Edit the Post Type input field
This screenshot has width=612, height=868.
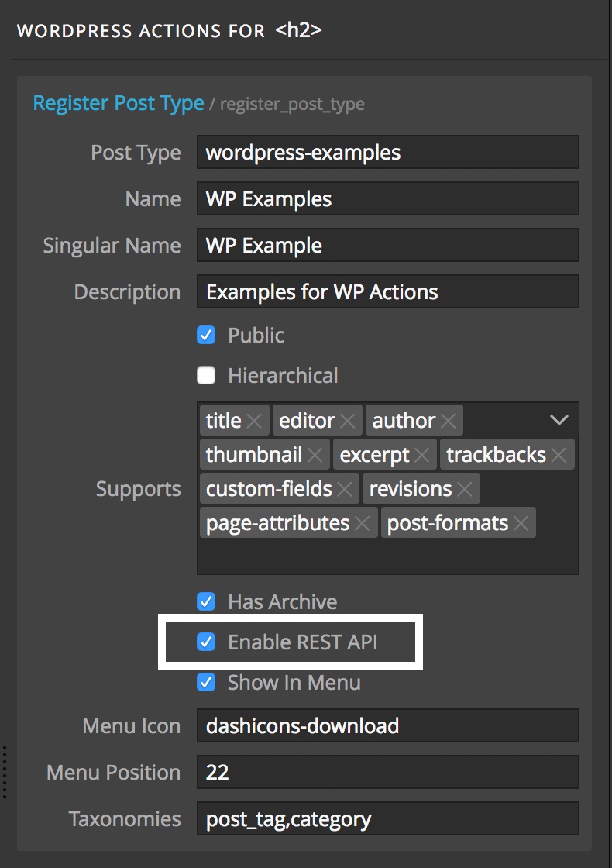point(388,152)
